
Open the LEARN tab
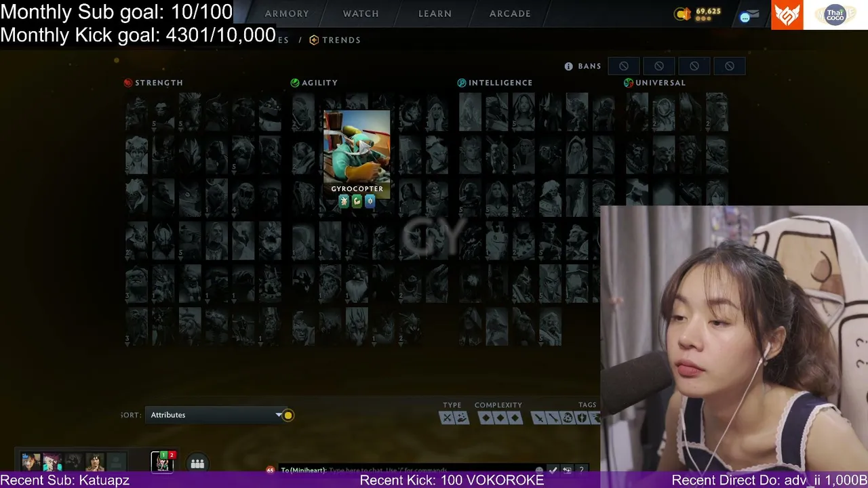435,14
